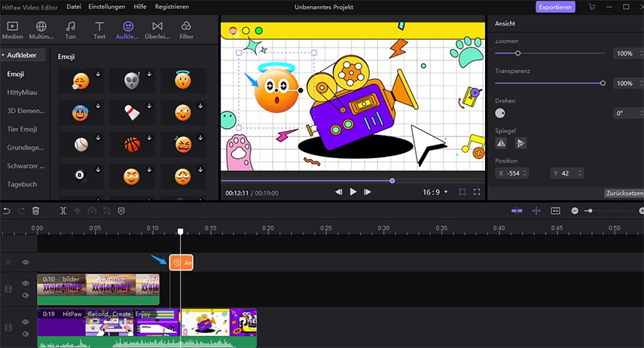Select the Tagebuch sticker category
The width and height of the screenshot is (644, 348).
(x=22, y=184)
